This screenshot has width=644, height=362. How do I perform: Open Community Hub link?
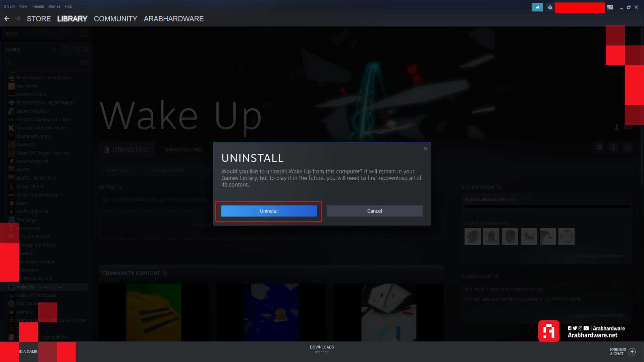click(167, 170)
